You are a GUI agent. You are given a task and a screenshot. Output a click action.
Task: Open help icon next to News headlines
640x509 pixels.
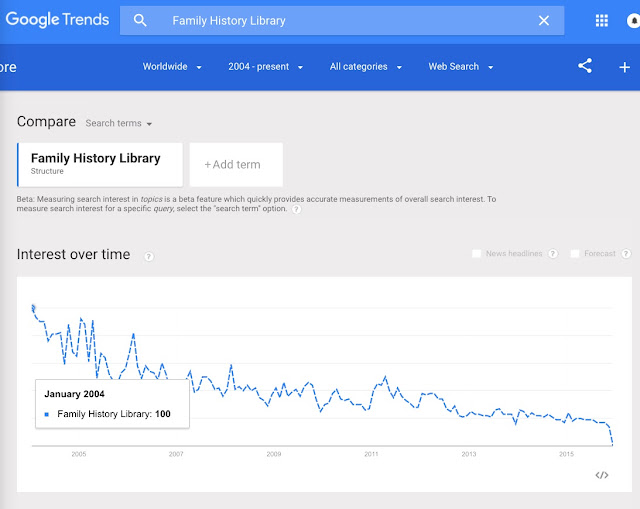[x=553, y=253]
